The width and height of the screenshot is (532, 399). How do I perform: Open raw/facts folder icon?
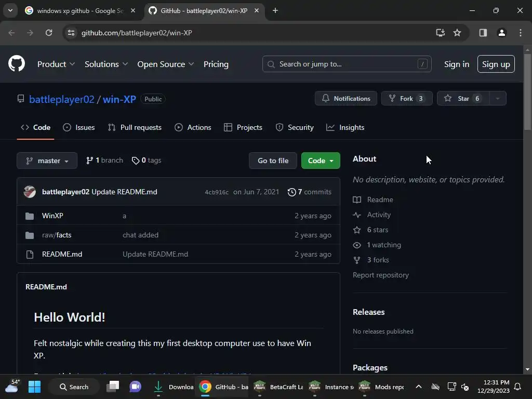[30, 235]
